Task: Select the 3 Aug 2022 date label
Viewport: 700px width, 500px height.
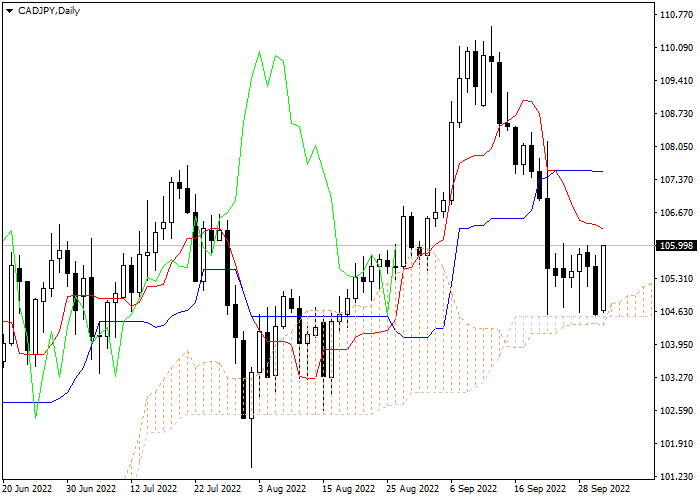Action: coord(281,489)
